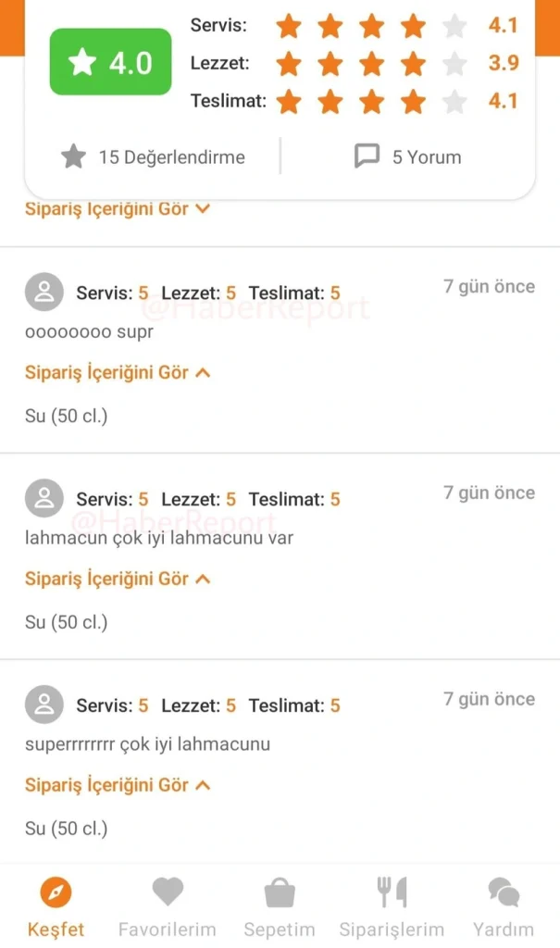Viewport: 560px width, 948px height.
Task: Tap the green 4.0 overall rating badge
Action: (110, 62)
